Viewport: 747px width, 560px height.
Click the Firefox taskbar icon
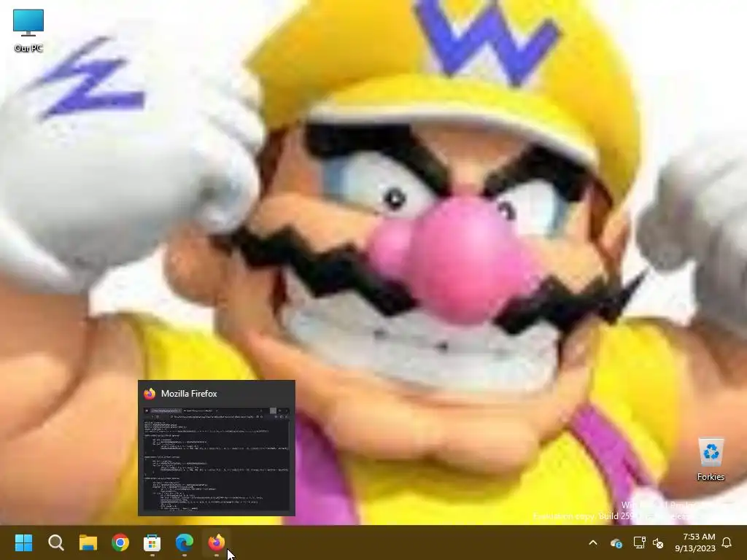216,542
